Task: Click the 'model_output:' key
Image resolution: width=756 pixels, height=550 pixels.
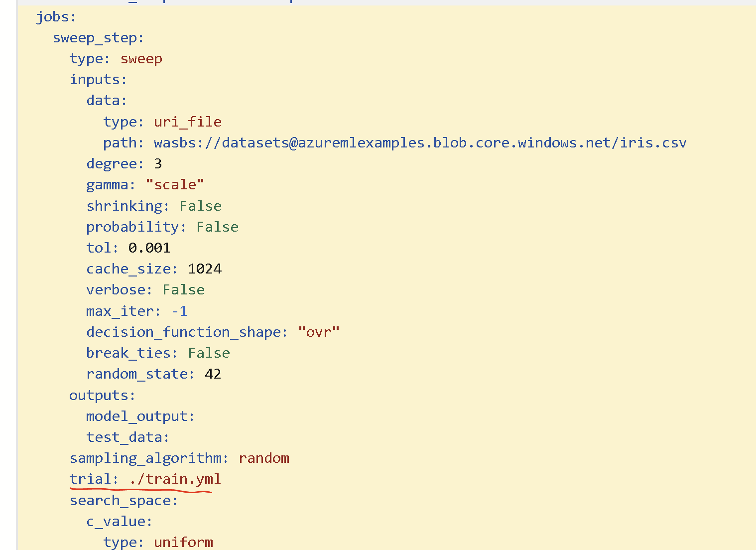Action: point(140,416)
